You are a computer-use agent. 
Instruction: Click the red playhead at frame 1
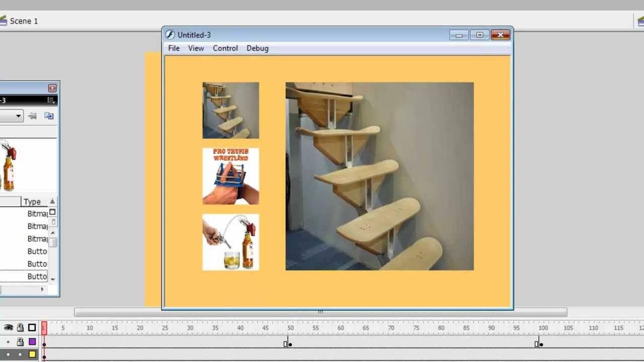(x=44, y=328)
